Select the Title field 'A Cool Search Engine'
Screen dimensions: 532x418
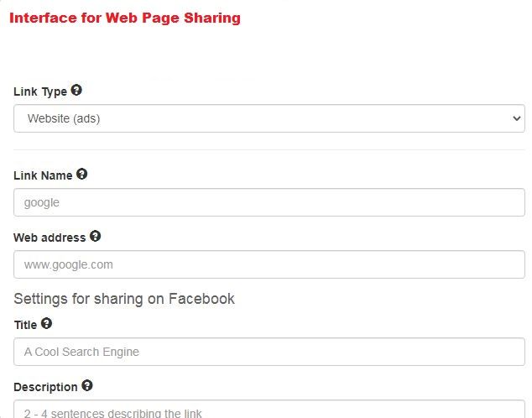[x=269, y=352]
